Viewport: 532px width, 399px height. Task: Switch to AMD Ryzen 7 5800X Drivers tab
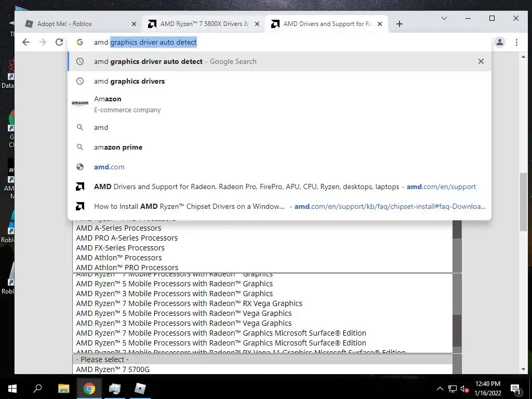pos(204,24)
